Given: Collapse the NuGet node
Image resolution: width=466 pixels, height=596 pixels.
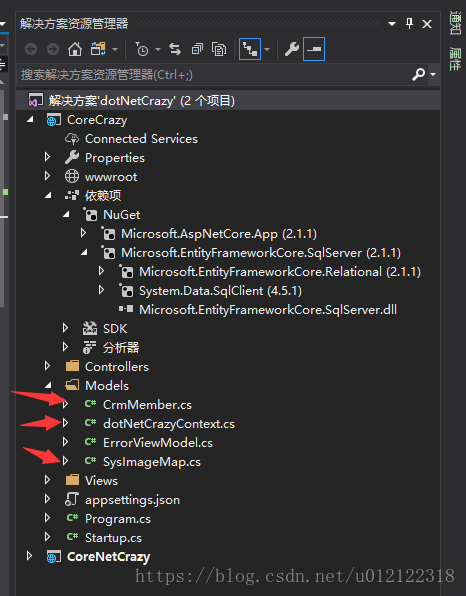Looking at the screenshot, I should [66, 214].
